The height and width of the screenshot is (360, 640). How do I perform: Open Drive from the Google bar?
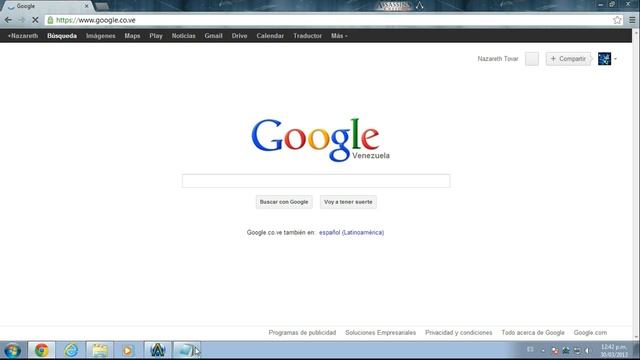pyautogui.click(x=240, y=36)
